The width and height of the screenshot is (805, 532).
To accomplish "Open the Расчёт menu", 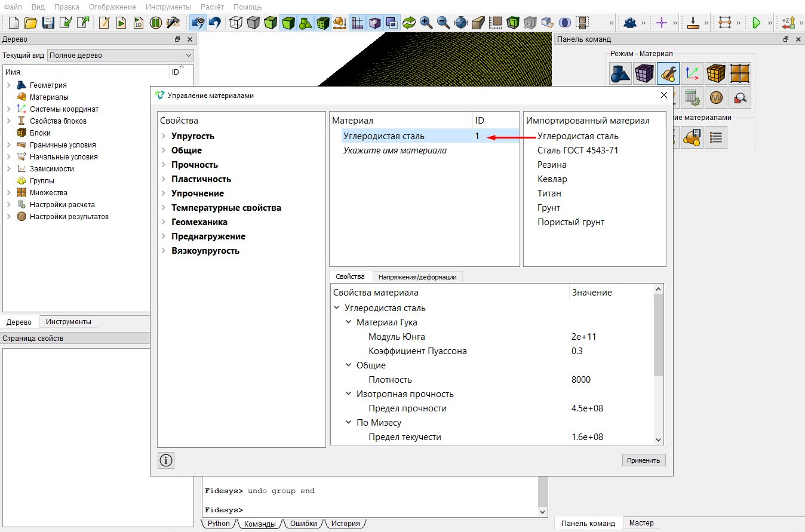I will (212, 7).
